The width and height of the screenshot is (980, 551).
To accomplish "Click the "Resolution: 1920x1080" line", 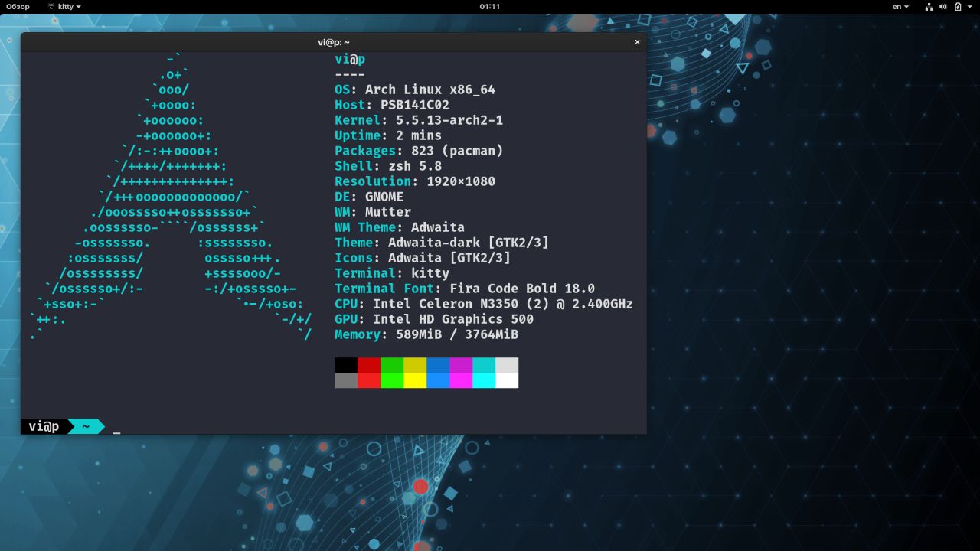I will click(415, 181).
